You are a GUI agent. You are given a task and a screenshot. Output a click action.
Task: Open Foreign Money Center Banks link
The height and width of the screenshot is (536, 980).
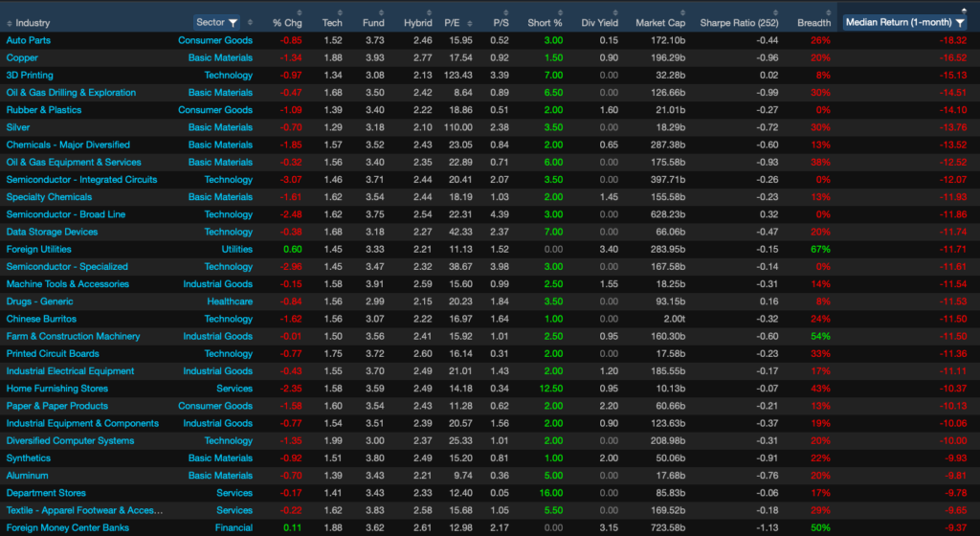[68, 528]
